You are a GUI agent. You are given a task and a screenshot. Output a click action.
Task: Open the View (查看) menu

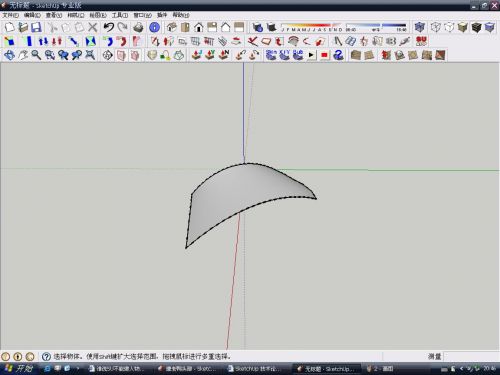[x=54, y=15]
